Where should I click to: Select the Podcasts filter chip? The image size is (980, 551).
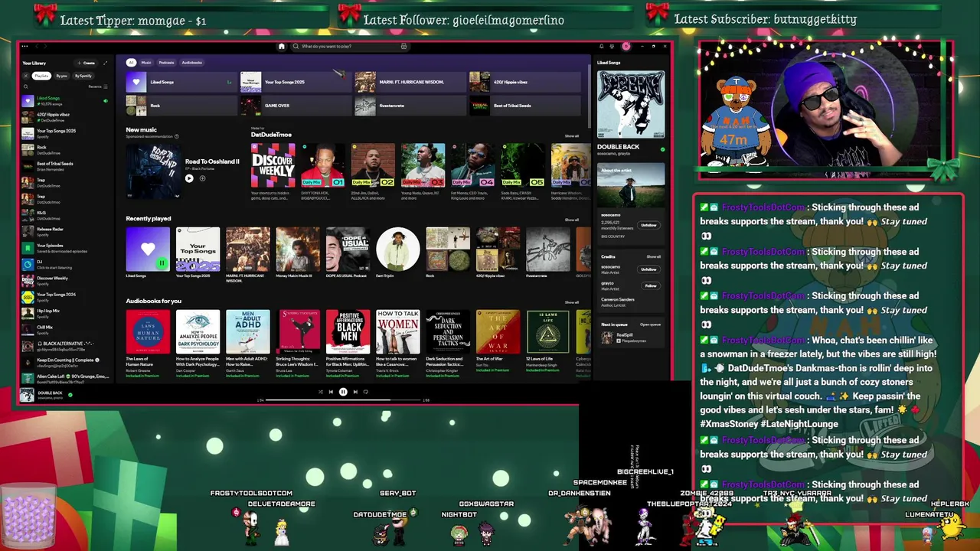[x=166, y=63]
